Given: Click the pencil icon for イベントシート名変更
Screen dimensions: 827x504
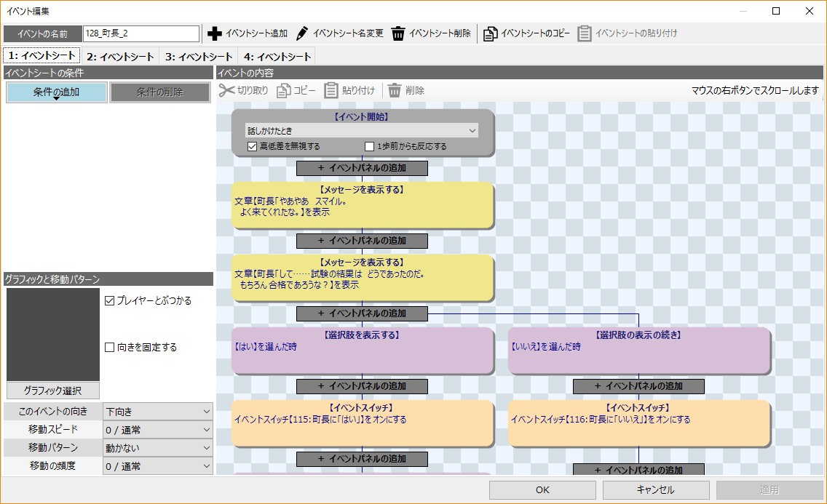Looking at the screenshot, I should [301, 33].
